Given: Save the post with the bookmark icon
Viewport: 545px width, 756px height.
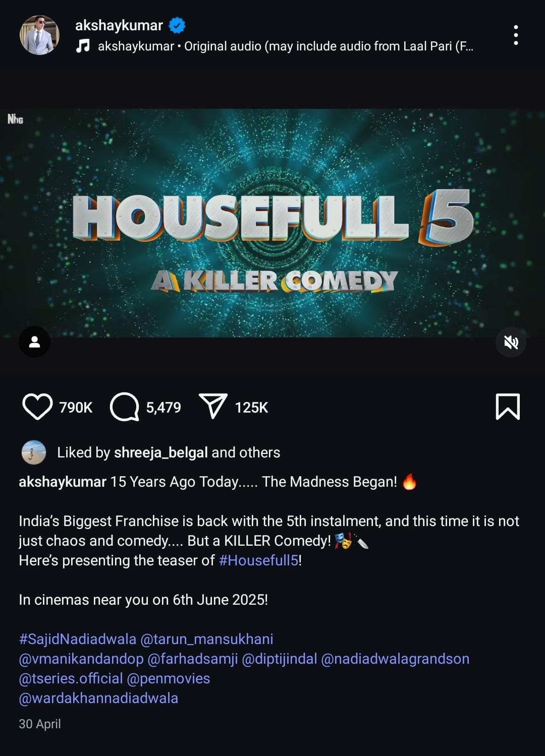Looking at the screenshot, I should click(x=508, y=406).
